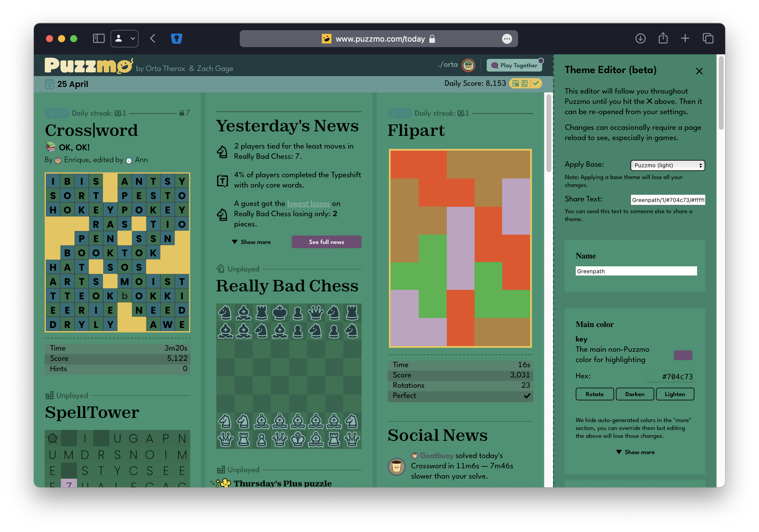Click the calendar icon beside 25 April
Viewport: 759px width, 532px height.
[49, 84]
